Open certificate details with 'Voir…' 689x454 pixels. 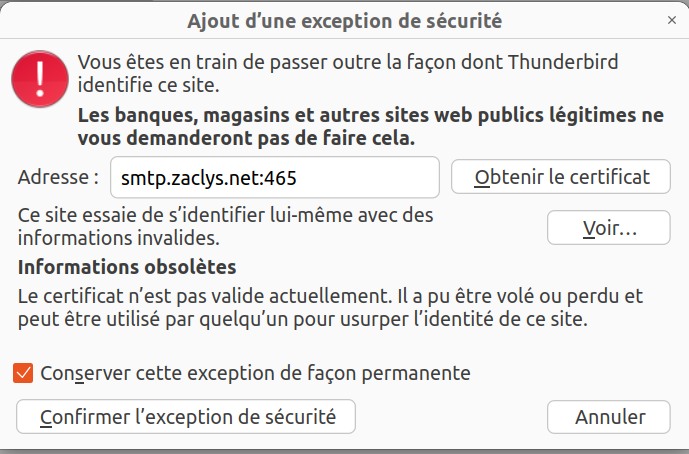(608, 227)
